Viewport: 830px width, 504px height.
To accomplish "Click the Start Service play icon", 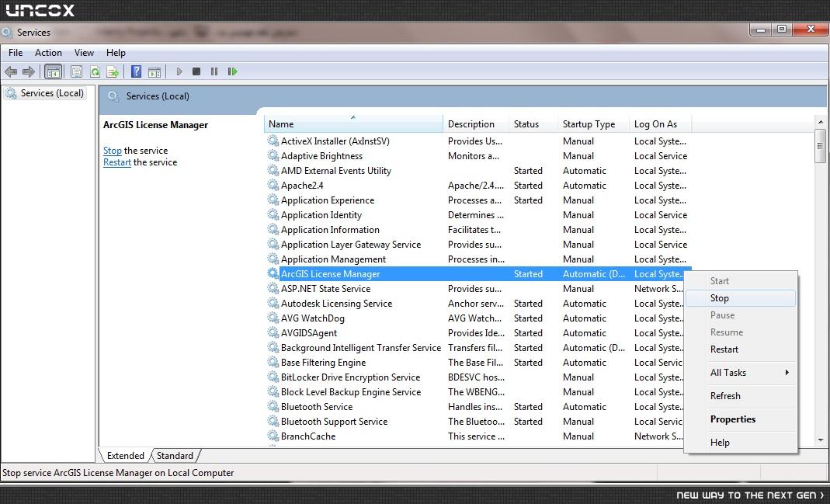I will tap(179, 71).
